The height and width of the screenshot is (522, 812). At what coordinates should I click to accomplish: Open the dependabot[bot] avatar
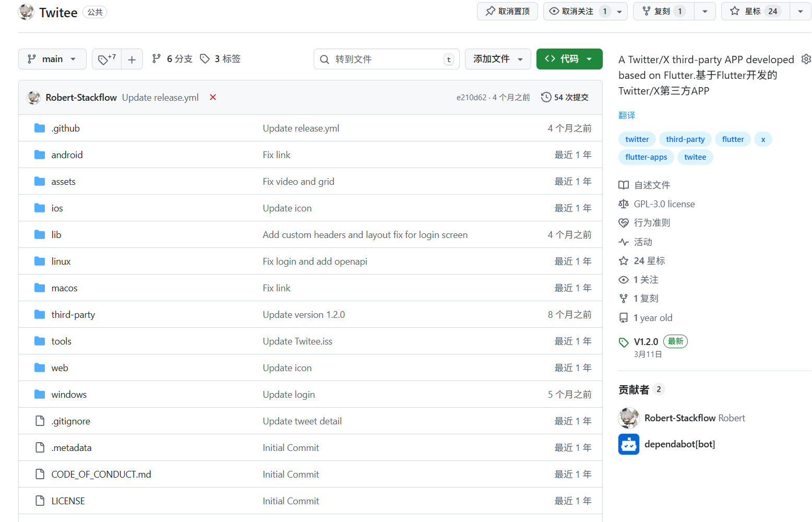coord(628,444)
